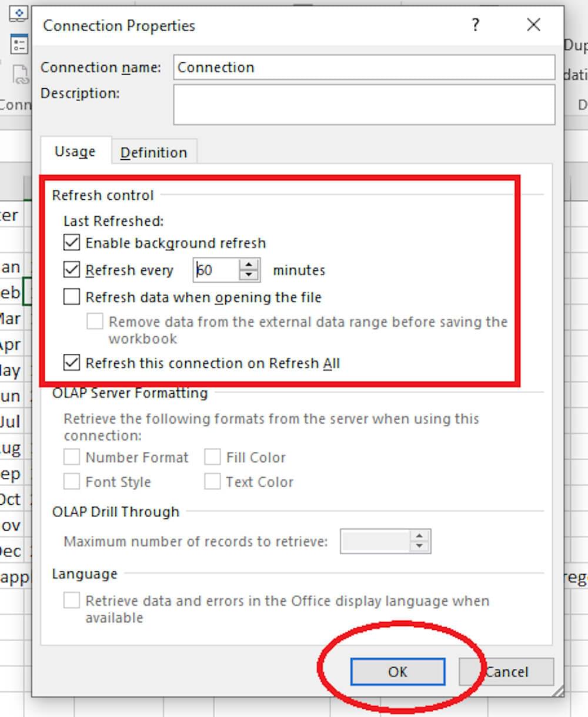The image size is (588, 717).
Task: Decrease refresh minutes with down arrow
Action: pyautogui.click(x=249, y=276)
